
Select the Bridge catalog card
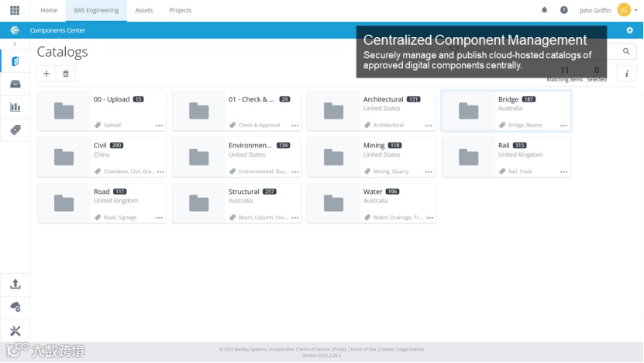click(506, 111)
